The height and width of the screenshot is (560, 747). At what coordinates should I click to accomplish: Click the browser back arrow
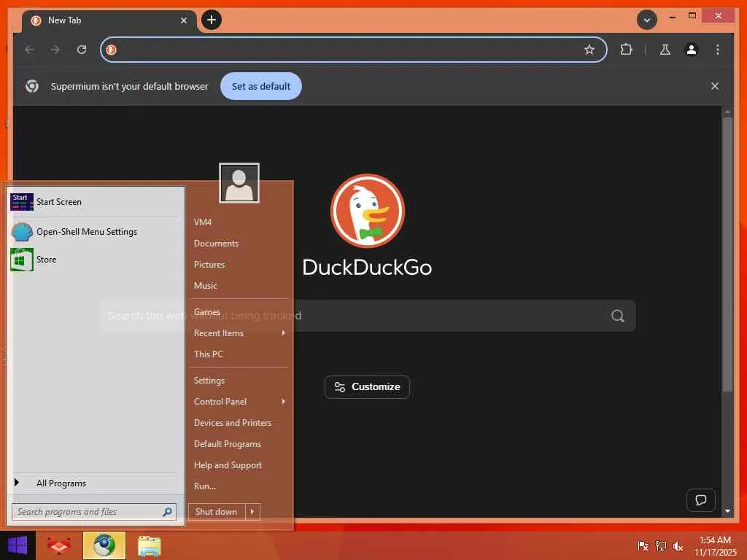coord(29,50)
